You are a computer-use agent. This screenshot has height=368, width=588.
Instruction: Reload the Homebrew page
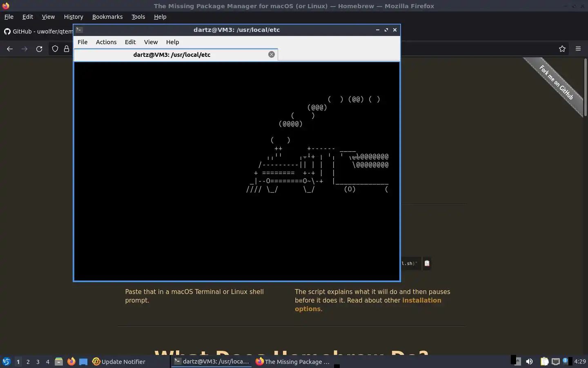pos(39,49)
